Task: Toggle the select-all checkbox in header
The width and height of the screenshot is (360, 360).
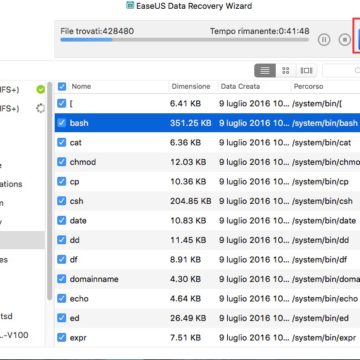Action: click(x=62, y=87)
